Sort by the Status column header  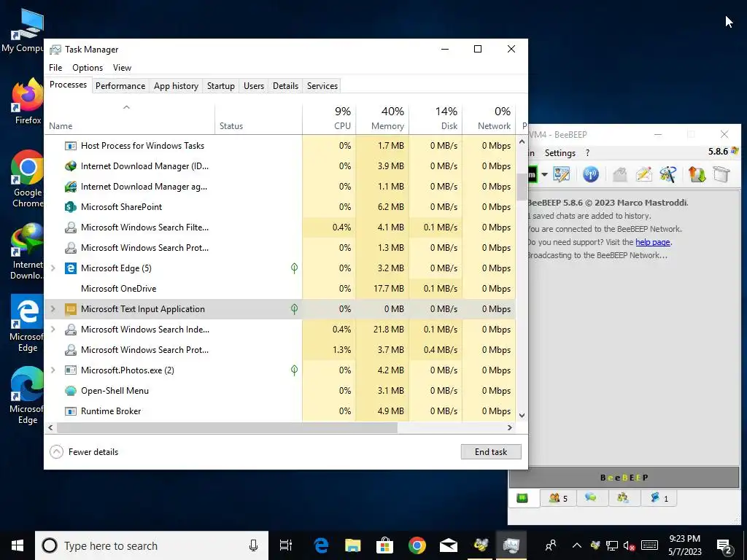[x=258, y=118]
